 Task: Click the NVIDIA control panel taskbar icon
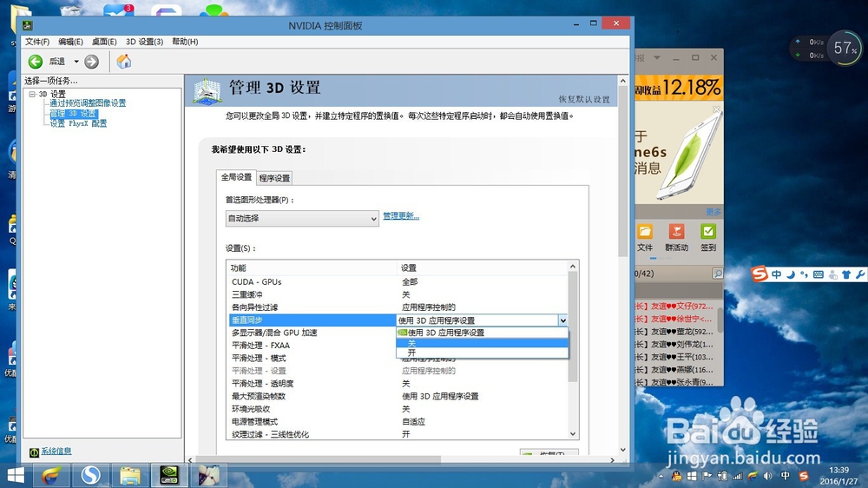[x=169, y=476]
